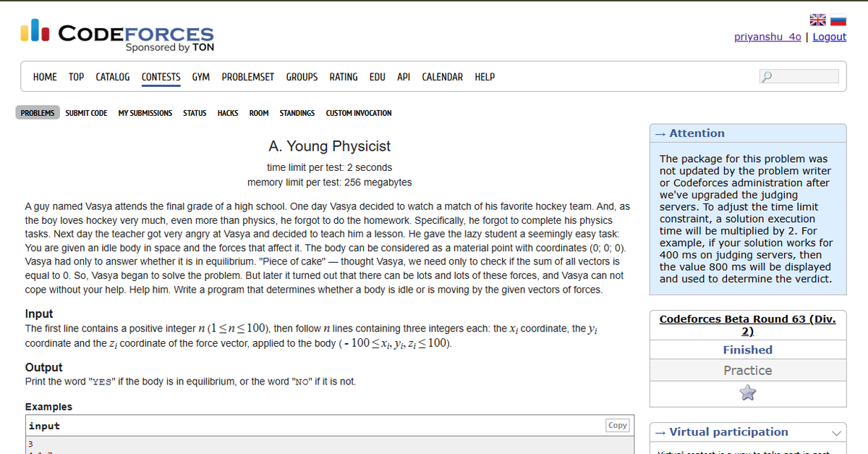Switch to the STATUS tab
Viewport: 868px width, 454px height.
[195, 113]
